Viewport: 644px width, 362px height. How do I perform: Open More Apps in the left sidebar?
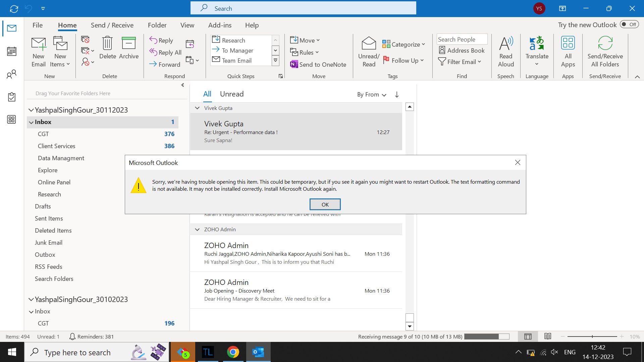pos(12,120)
